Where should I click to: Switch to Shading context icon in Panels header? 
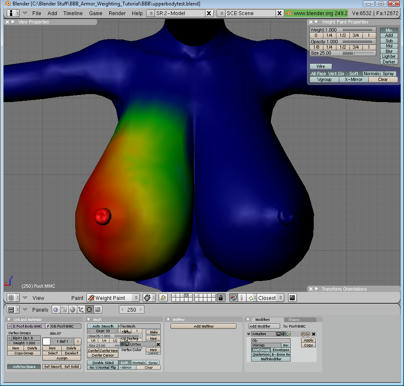pyautogui.click(x=73, y=310)
